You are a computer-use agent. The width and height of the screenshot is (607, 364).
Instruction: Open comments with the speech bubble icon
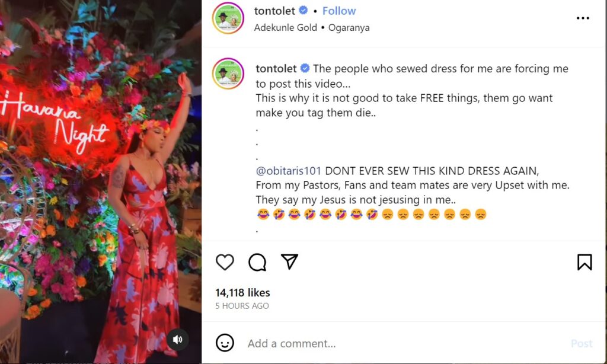coord(257,262)
